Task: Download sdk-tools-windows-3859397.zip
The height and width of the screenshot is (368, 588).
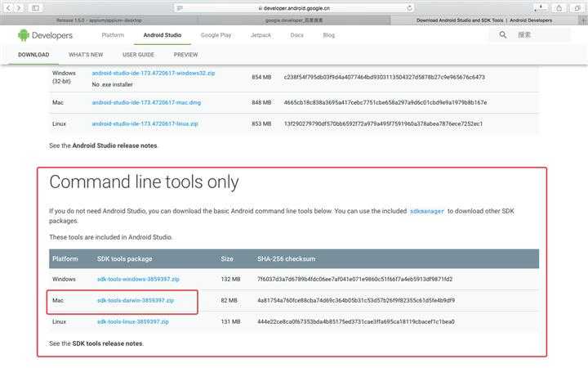Action: point(138,279)
